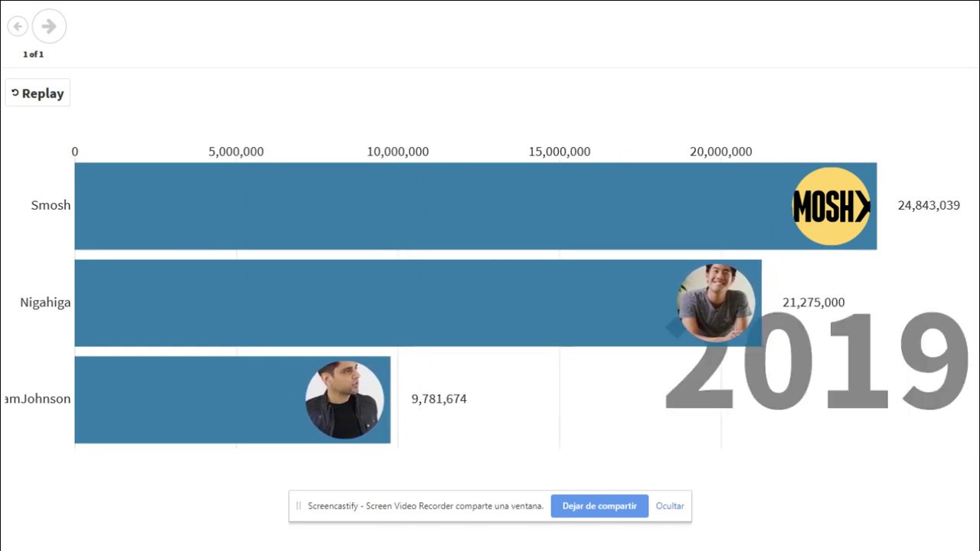The height and width of the screenshot is (551, 980).
Task: Click the 10,000,000 axis label
Action: [x=397, y=152]
